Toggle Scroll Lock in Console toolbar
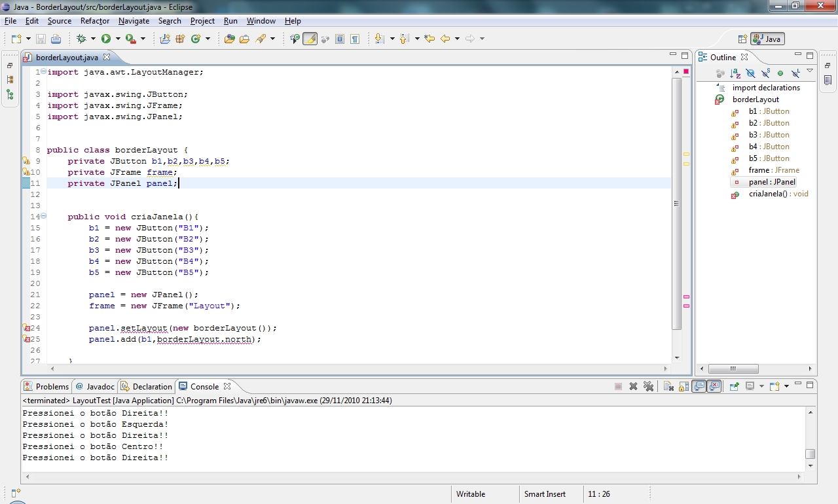The width and height of the screenshot is (838, 504). 683,386
